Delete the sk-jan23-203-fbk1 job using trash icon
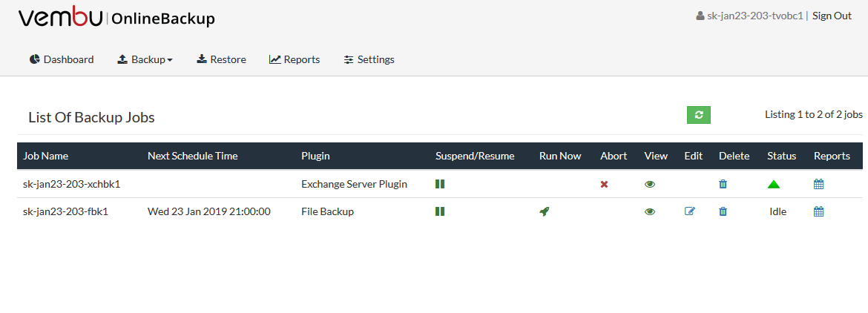Viewport: 868px width, 313px height. [x=723, y=211]
